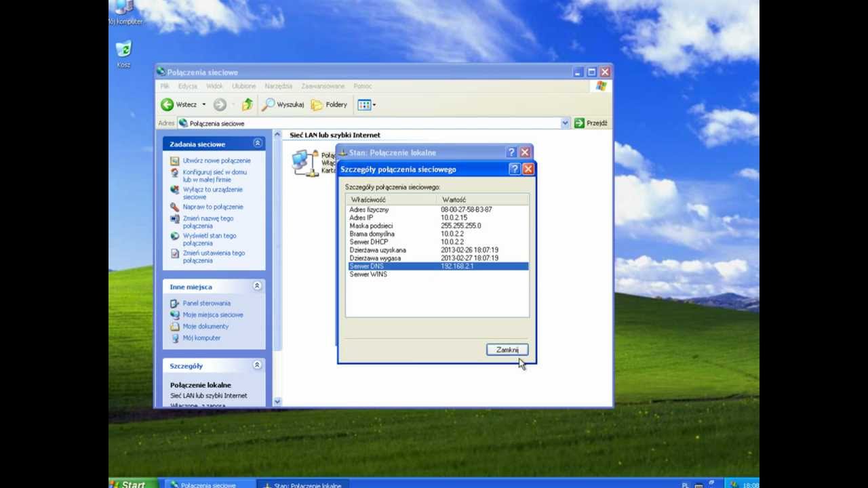Collapse the Inne miejsca panel
The image size is (868, 488).
[x=257, y=286]
